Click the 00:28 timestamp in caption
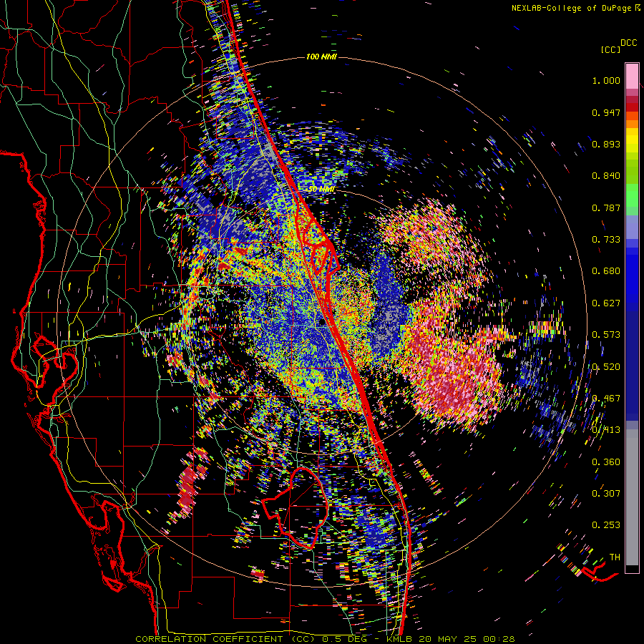Image resolution: width=644 pixels, height=644 pixels. [x=499, y=639]
